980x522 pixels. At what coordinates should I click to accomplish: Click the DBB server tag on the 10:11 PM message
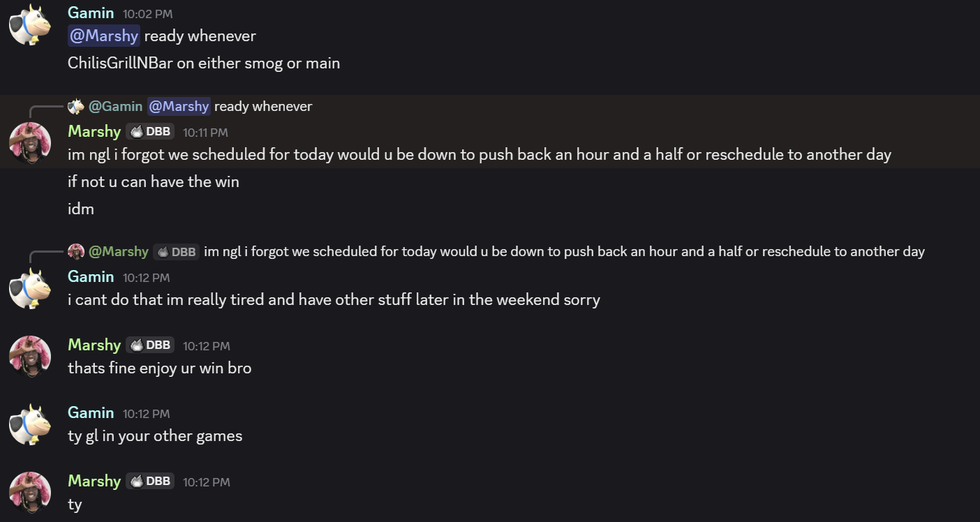[x=150, y=131]
